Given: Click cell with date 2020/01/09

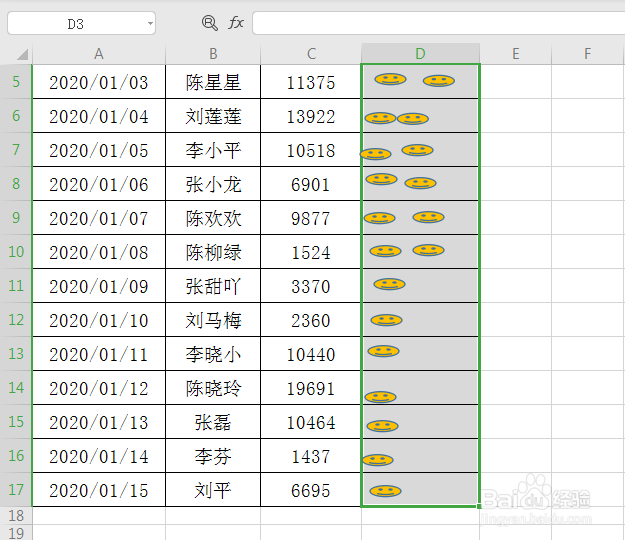Looking at the screenshot, I should pyautogui.click(x=98, y=286).
